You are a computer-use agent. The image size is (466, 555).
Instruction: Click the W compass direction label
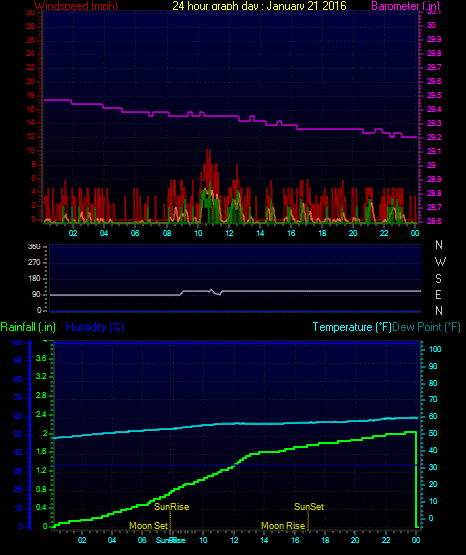(x=440, y=262)
